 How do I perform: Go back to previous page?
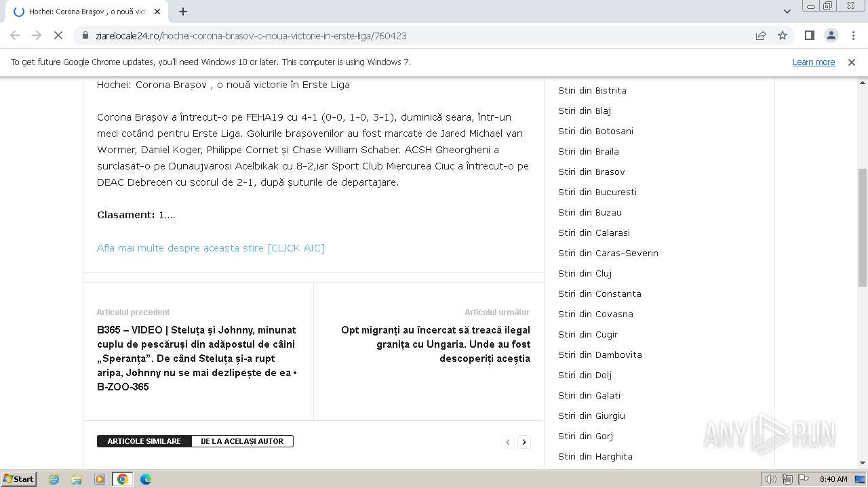15,35
